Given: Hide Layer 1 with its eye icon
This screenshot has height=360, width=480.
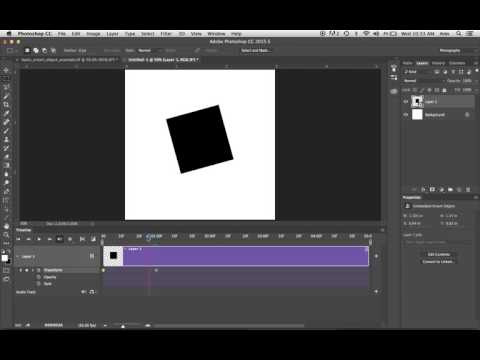Looking at the screenshot, I should point(406,102).
